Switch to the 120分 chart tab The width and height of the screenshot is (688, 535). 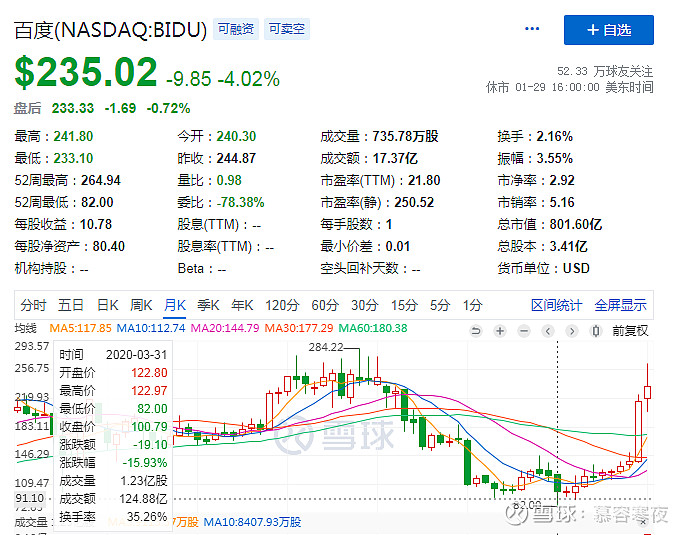coord(282,305)
